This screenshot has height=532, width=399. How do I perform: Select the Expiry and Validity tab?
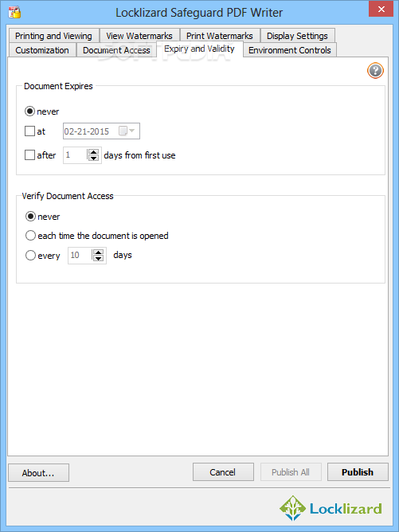tap(199, 49)
